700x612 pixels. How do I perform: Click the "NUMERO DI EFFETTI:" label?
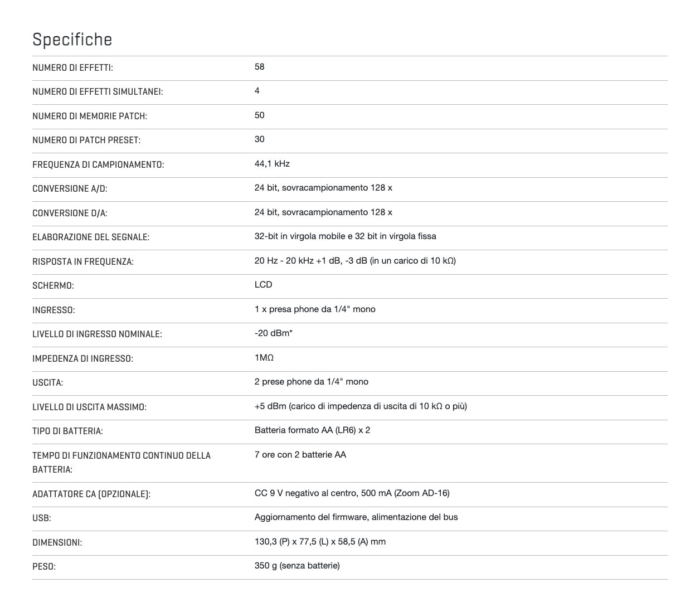[72, 68]
